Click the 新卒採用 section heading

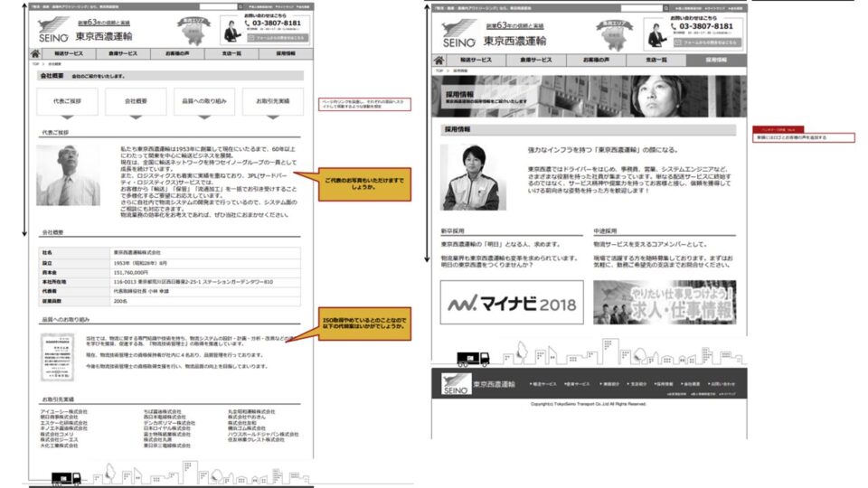coord(452,230)
